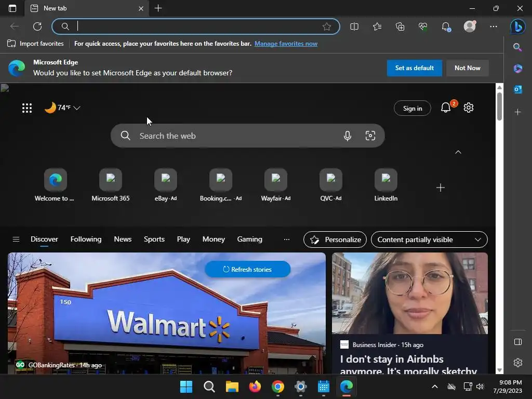
Task: Open the Personalize button
Action: (335, 240)
